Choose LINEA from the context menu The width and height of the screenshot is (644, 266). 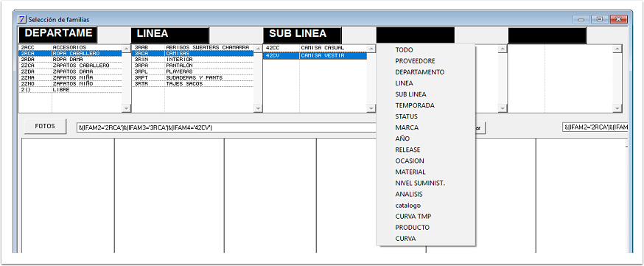pyautogui.click(x=426, y=83)
